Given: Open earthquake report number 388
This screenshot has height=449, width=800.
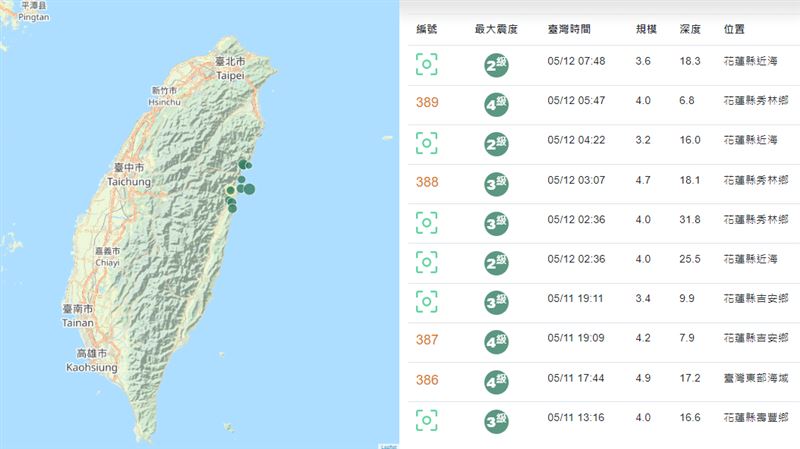Looking at the screenshot, I should coord(427,182).
